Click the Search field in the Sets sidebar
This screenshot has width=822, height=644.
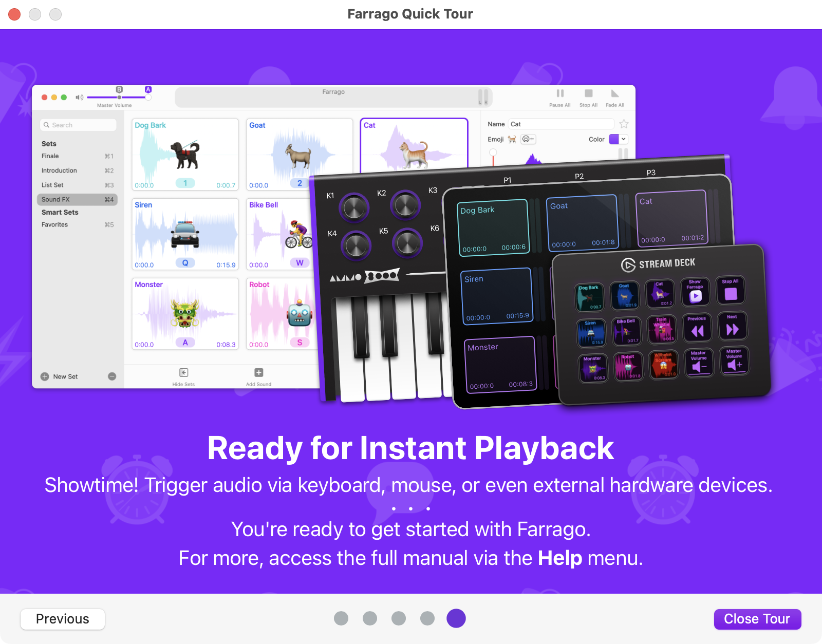point(78,125)
